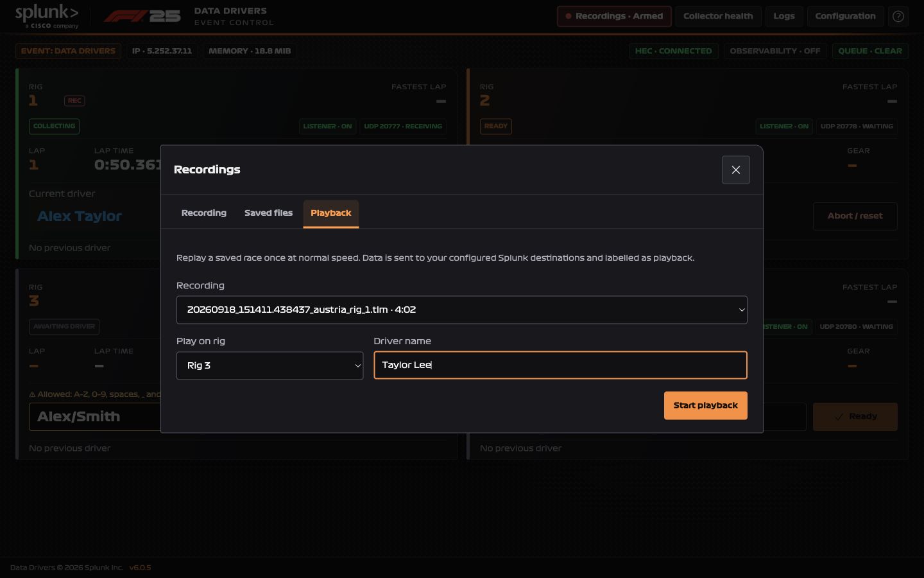The height and width of the screenshot is (578, 924).
Task: Click the OBSERVABILITY · OFF status badge
Action: click(774, 51)
